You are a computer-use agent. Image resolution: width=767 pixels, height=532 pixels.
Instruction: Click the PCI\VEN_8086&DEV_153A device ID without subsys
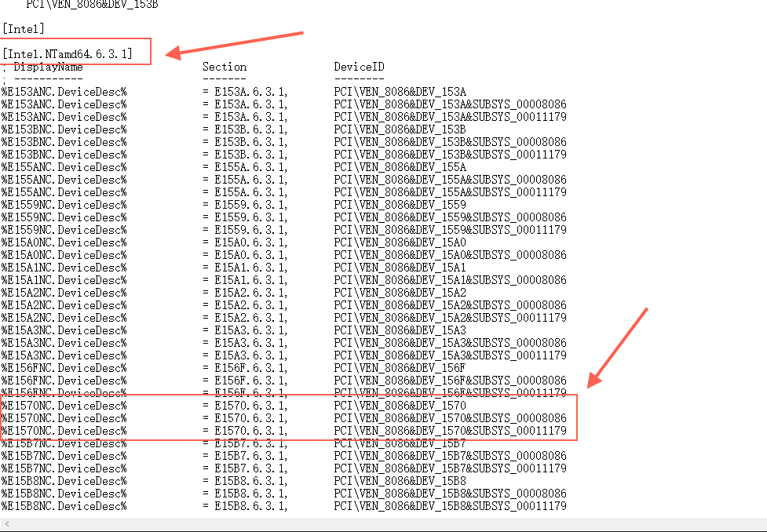(x=400, y=92)
